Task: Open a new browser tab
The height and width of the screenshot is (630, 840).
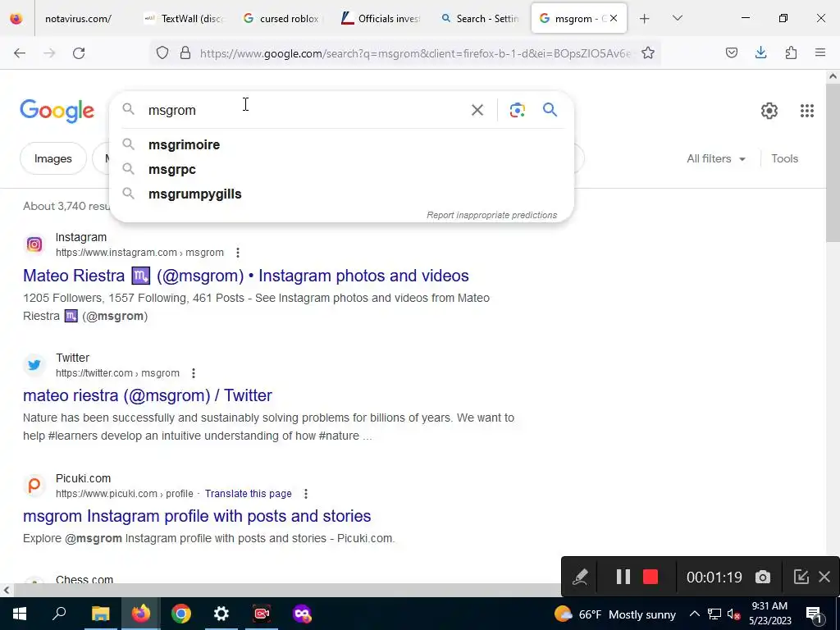Action: click(645, 19)
